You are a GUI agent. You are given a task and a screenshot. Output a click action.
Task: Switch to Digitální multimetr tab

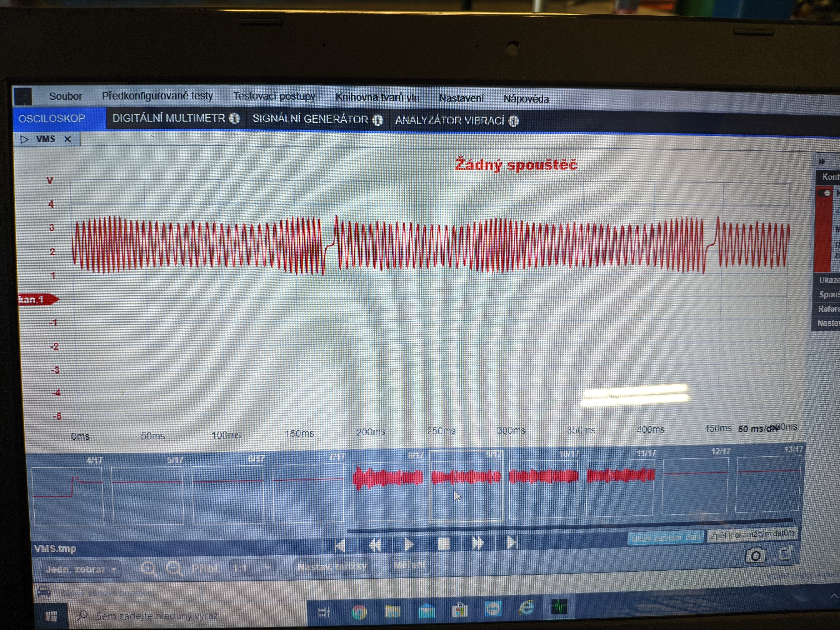pyautogui.click(x=169, y=119)
